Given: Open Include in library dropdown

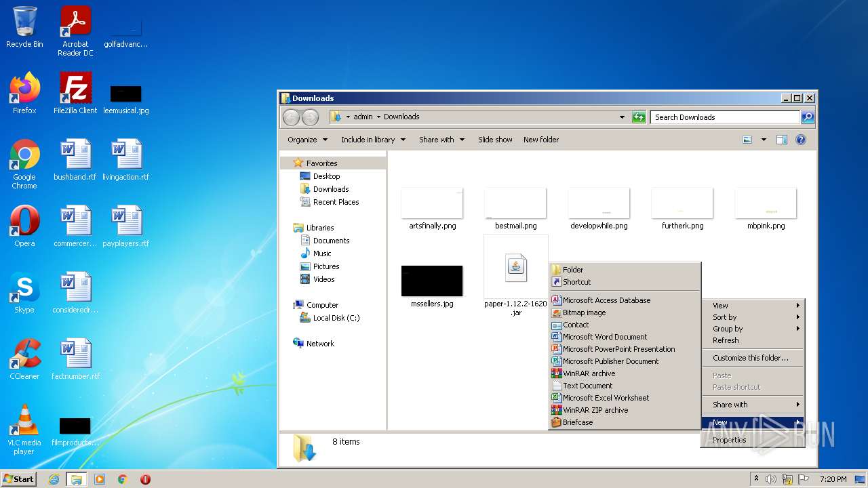Looking at the screenshot, I should tap(373, 140).
